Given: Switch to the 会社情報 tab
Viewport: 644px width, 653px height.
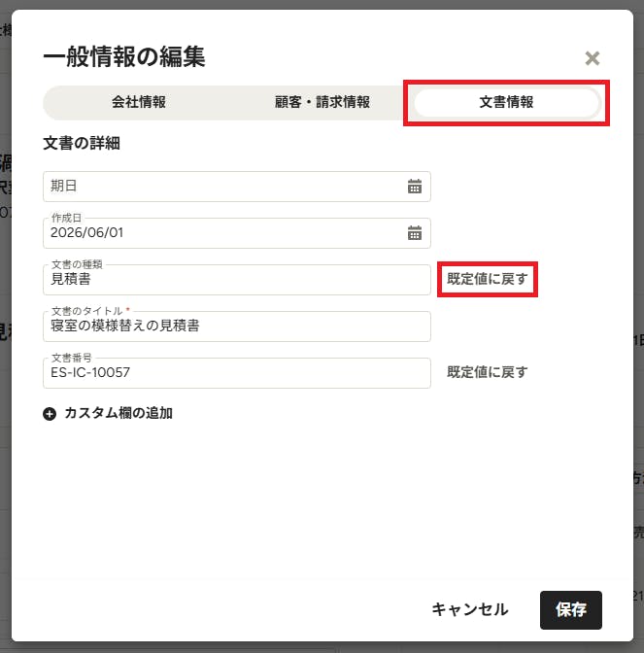Looking at the screenshot, I should coord(139,102).
